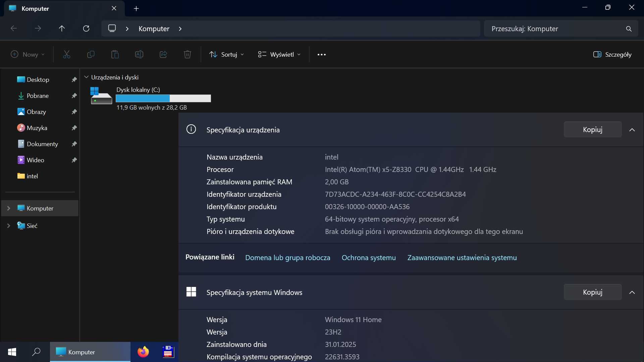Launch Firefox from the taskbar
This screenshot has height=362, width=644.
pyautogui.click(x=143, y=352)
